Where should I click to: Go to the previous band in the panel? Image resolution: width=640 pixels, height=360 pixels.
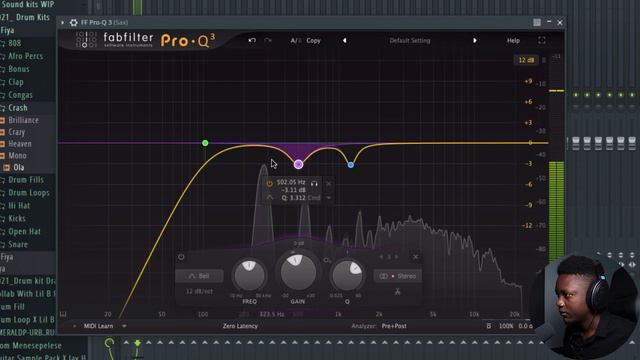click(381, 257)
